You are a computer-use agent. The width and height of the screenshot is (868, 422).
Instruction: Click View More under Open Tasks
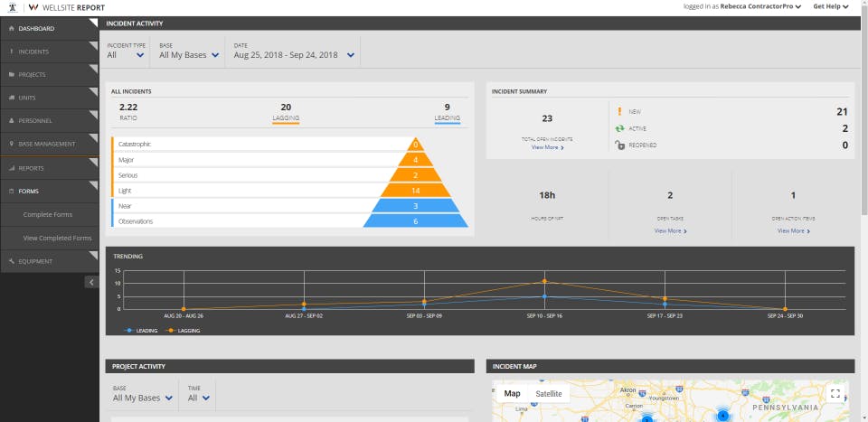(x=670, y=230)
